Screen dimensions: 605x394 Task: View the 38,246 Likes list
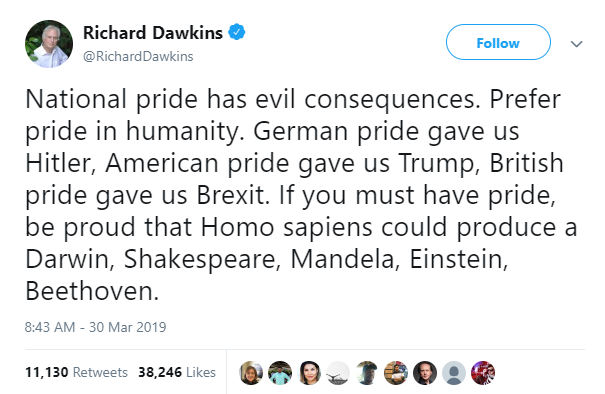click(177, 372)
